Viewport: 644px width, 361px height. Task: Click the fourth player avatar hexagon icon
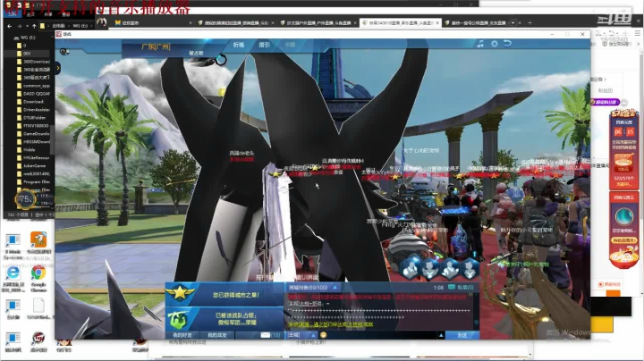tap(470, 269)
